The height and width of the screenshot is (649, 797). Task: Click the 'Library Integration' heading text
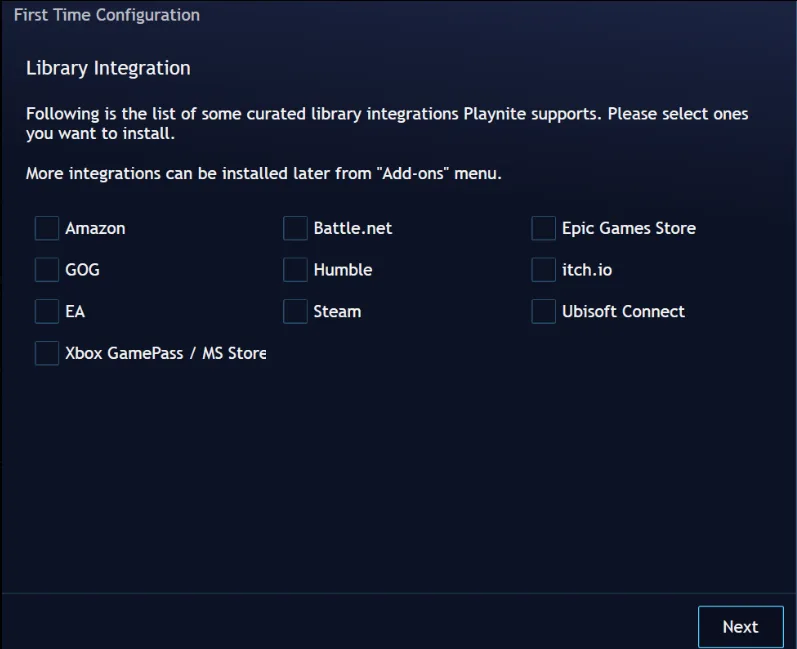(x=108, y=68)
